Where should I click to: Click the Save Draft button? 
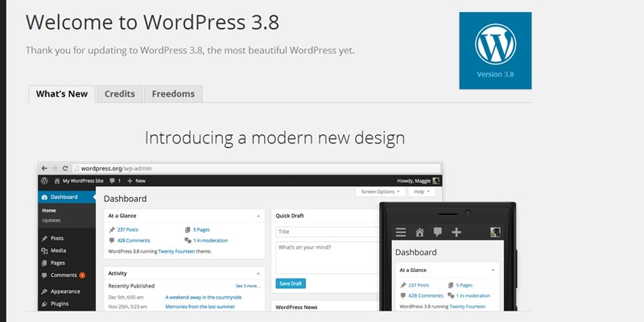[x=290, y=283]
